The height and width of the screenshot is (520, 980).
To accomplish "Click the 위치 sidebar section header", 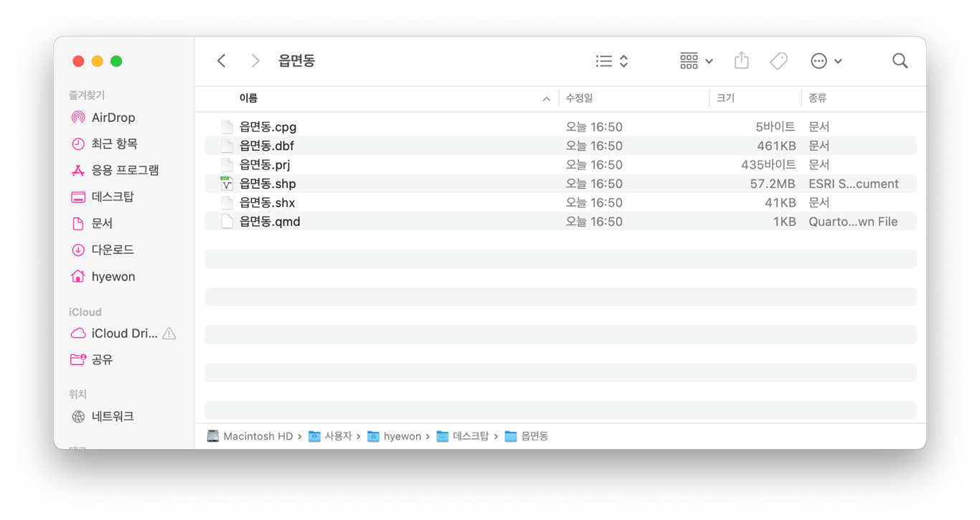I will (77, 394).
